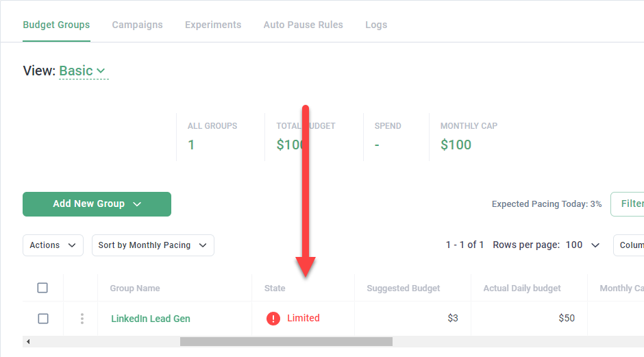Open the Logs tab

pos(376,25)
